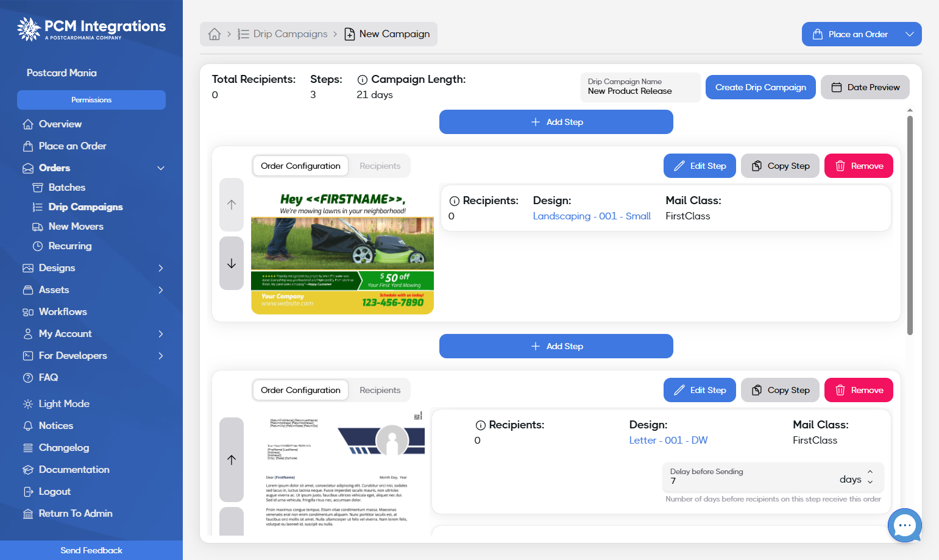Image resolution: width=939 pixels, height=560 pixels.
Task: Click the Letter - 001 - DW design link
Action: (668, 441)
